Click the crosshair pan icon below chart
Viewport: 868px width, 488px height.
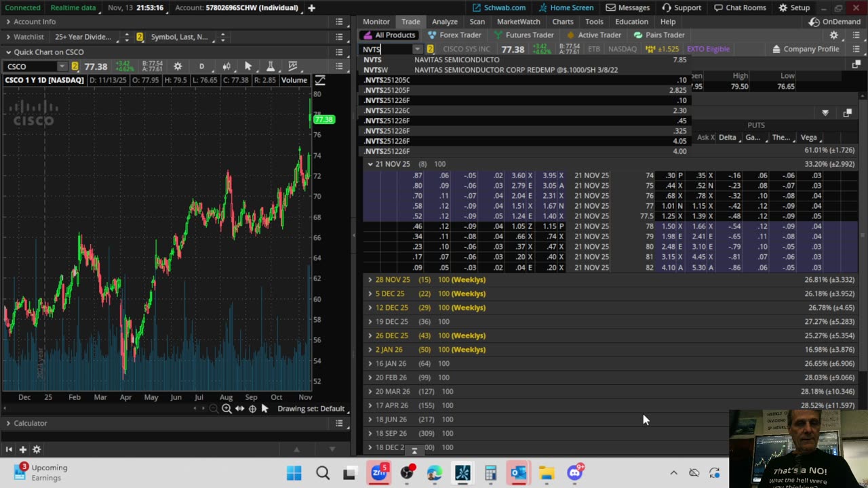click(252, 409)
